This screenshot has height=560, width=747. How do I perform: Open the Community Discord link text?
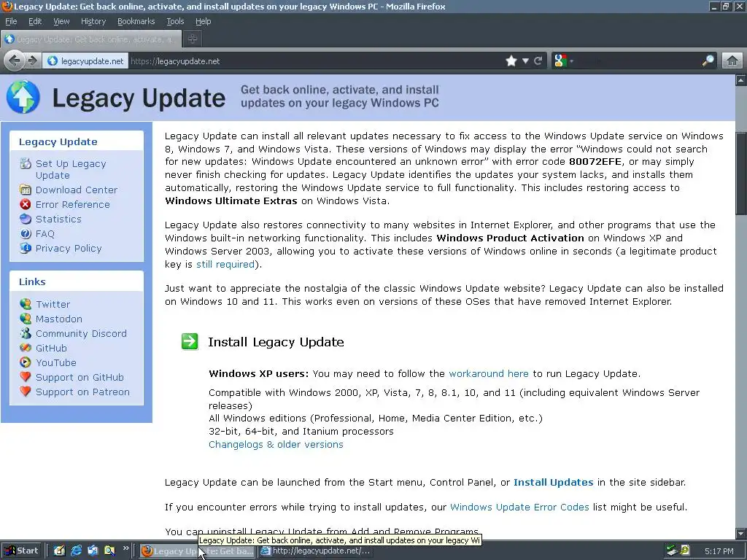(81, 333)
